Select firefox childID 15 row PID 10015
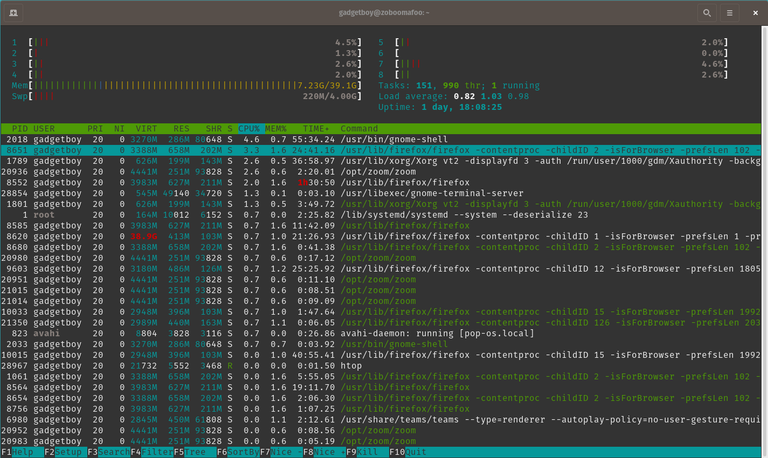The image size is (768, 458). (381, 355)
